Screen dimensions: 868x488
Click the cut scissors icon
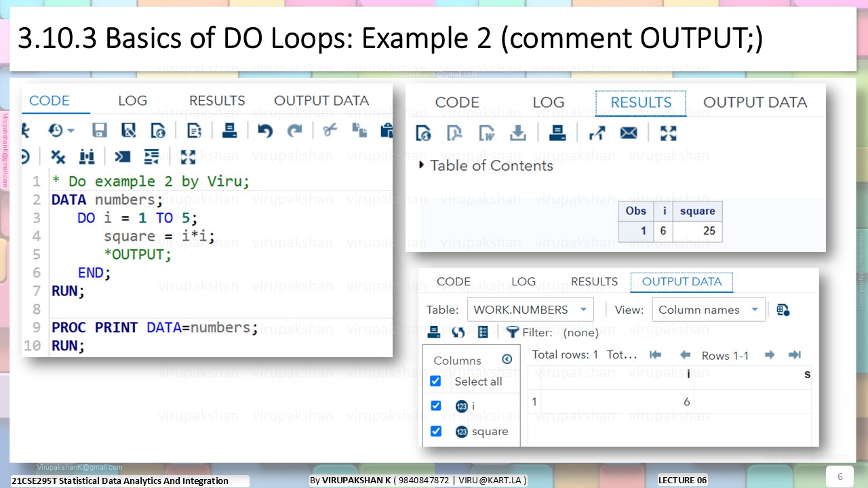tap(330, 130)
